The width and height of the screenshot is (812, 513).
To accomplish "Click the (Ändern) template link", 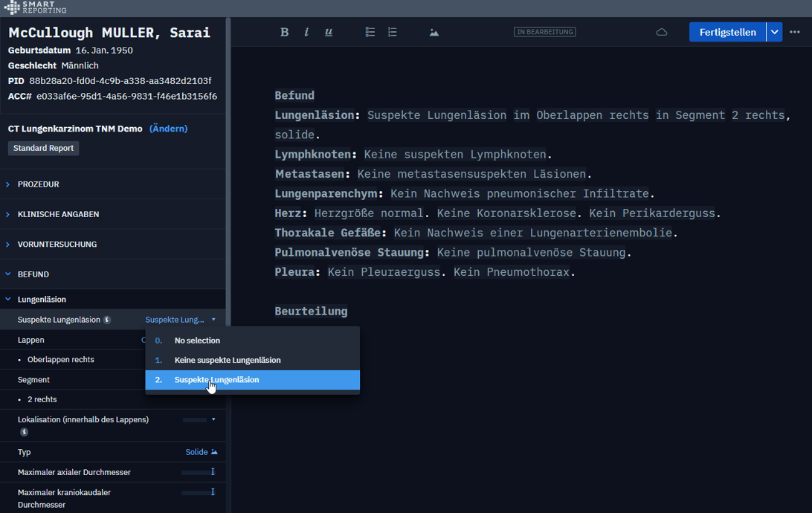I will (x=168, y=129).
